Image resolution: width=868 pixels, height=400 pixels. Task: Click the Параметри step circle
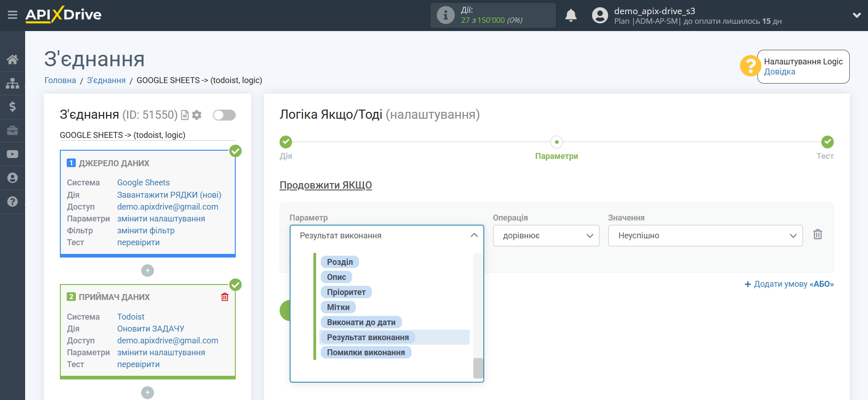tap(556, 142)
